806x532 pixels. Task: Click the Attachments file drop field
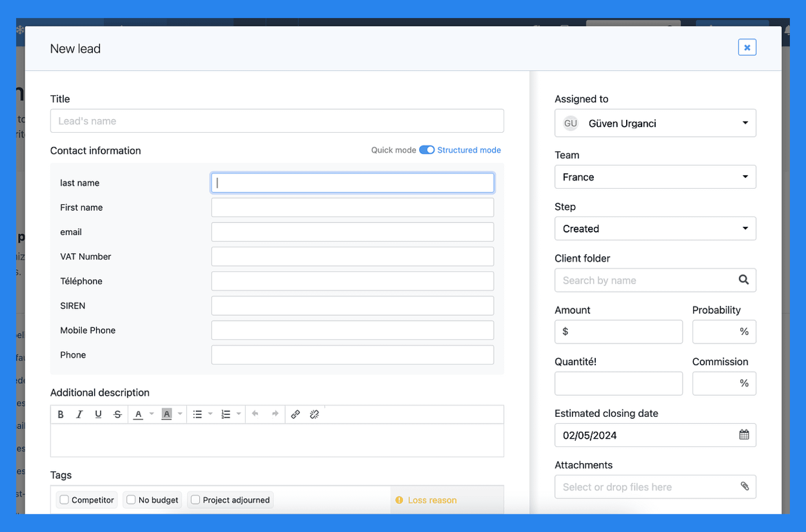pos(655,487)
